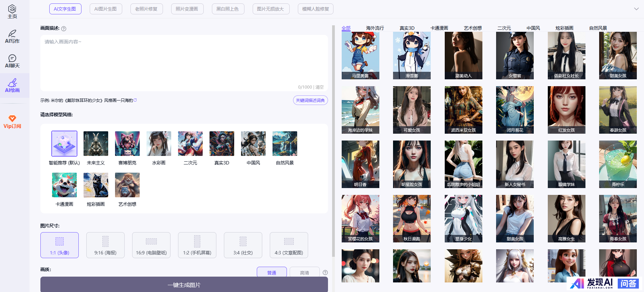The width and height of the screenshot is (644, 292).
Task: Filter gallery by 二次元 category
Action: 504,28
